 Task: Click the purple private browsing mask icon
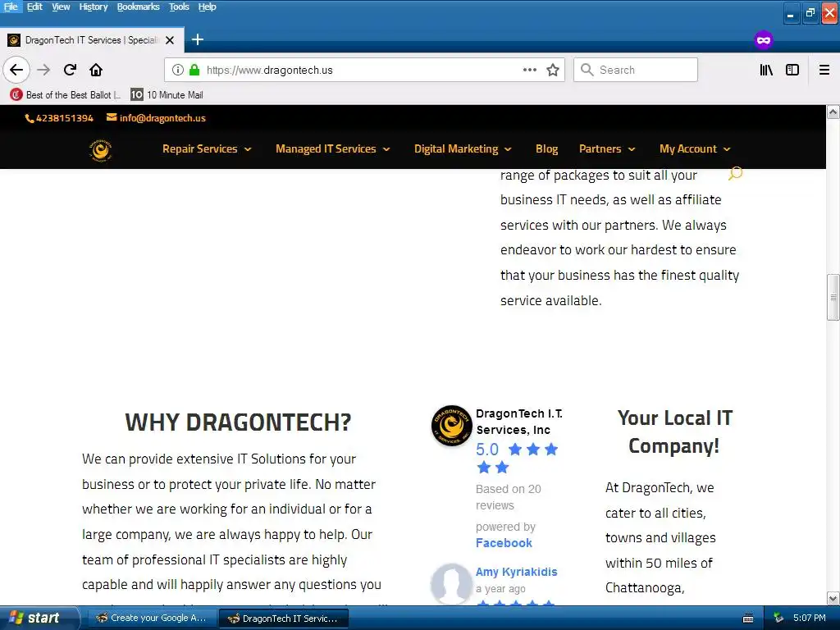(764, 40)
